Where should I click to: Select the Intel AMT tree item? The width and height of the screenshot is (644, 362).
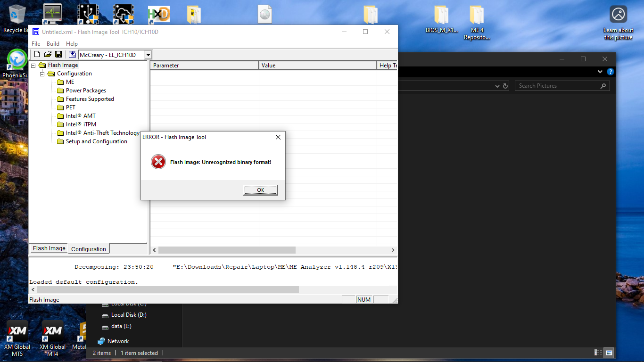point(81,116)
